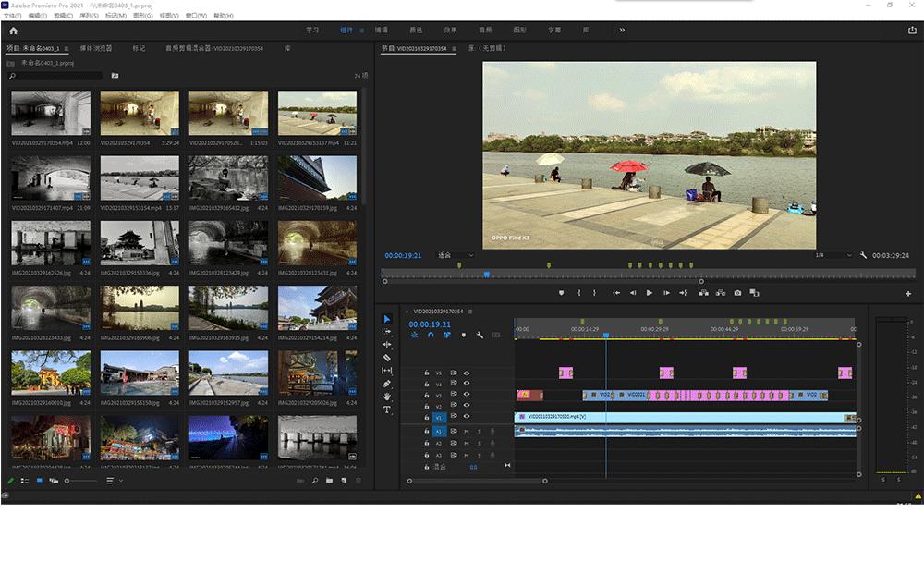924x562 pixels.
Task: Toggle lock on track V3
Action: pyautogui.click(x=426, y=396)
